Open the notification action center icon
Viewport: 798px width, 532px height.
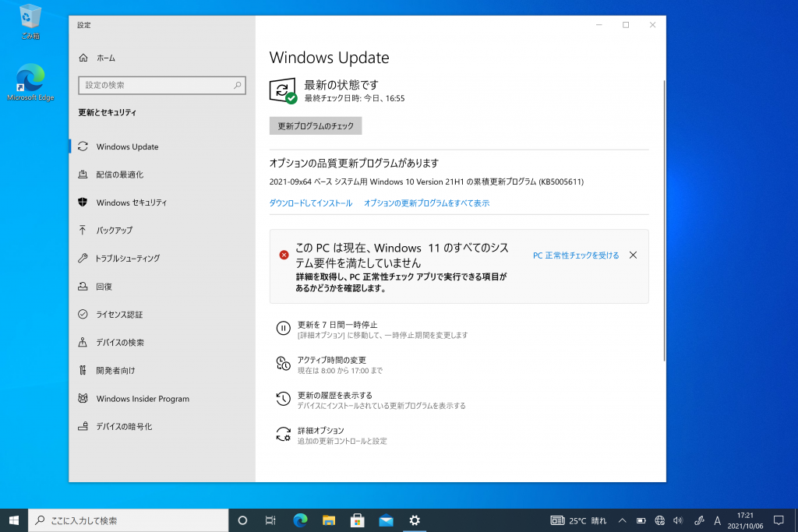(x=779, y=520)
